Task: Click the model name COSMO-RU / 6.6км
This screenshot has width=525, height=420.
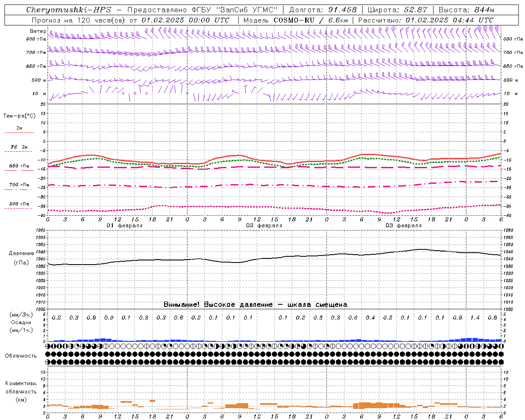Action: (311, 20)
